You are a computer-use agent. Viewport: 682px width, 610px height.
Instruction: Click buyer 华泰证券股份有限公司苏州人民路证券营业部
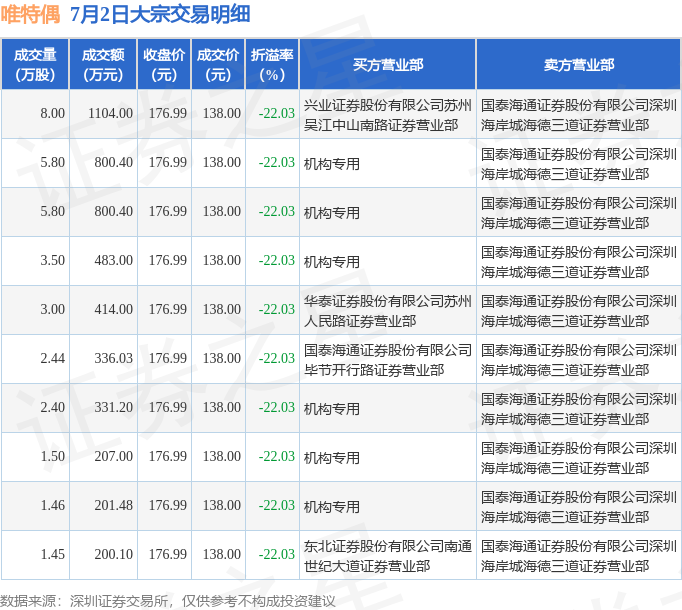[x=388, y=311]
